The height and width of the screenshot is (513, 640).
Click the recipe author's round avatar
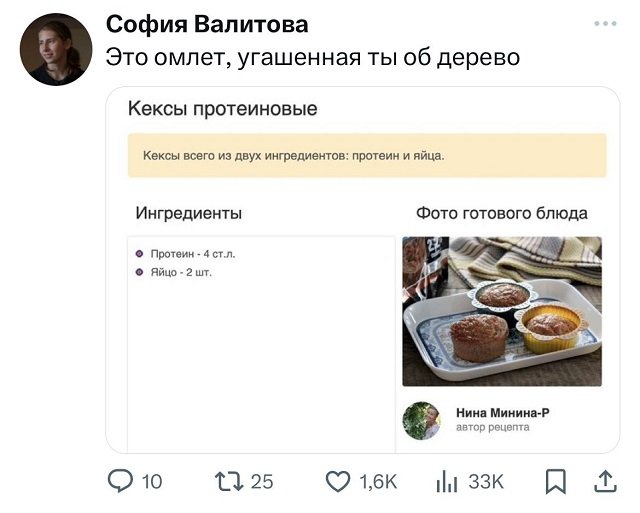click(x=422, y=421)
